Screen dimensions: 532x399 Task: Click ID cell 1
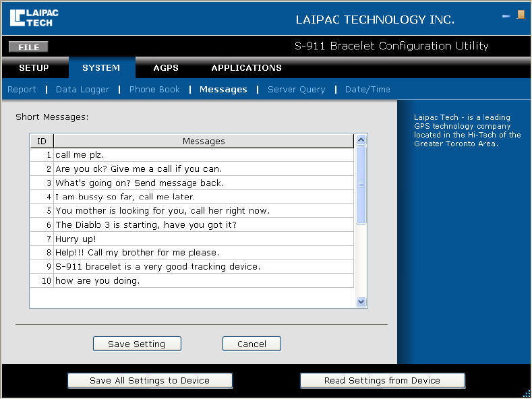[x=42, y=155]
